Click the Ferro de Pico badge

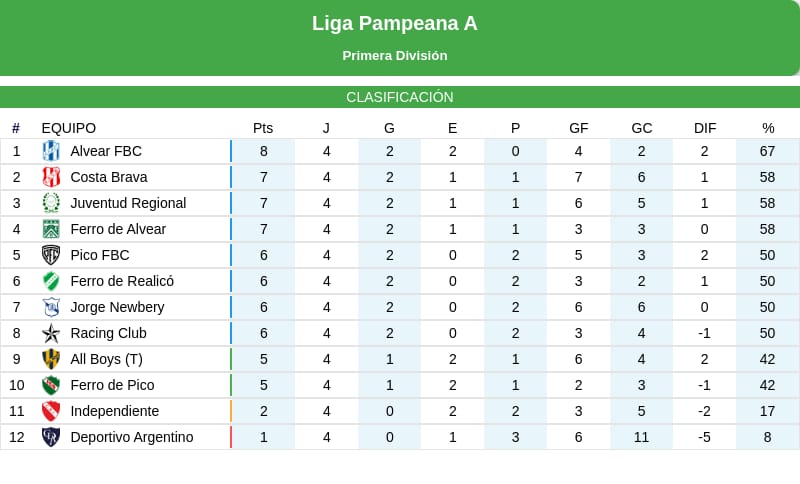click(x=51, y=385)
